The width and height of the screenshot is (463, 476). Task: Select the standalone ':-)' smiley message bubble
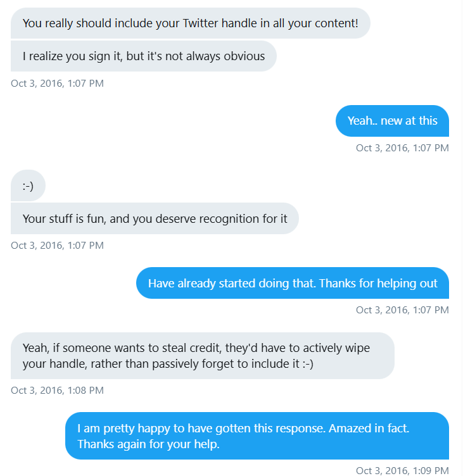tap(28, 185)
